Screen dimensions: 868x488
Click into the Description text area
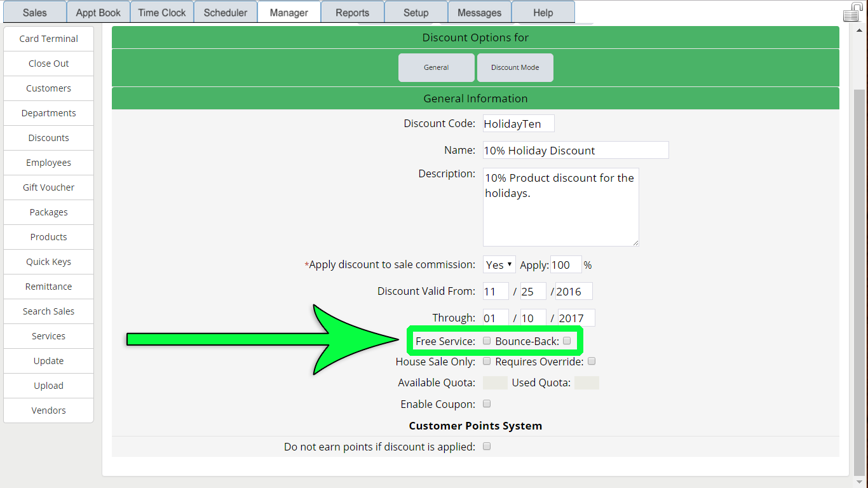561,207
